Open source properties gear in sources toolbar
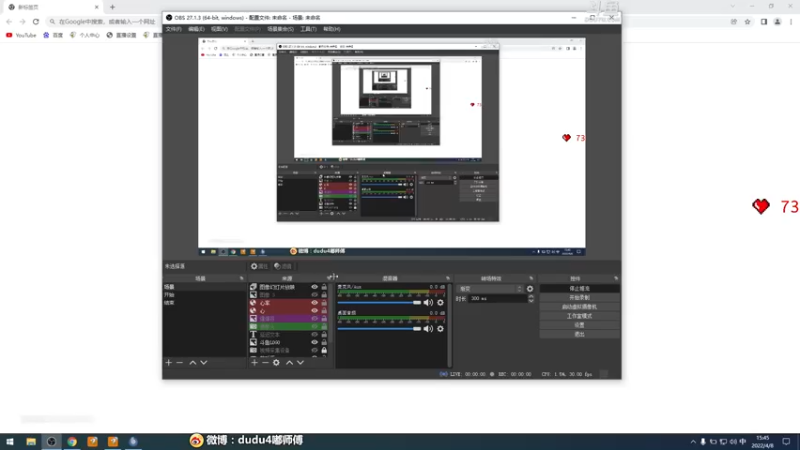 coord(276,362)
